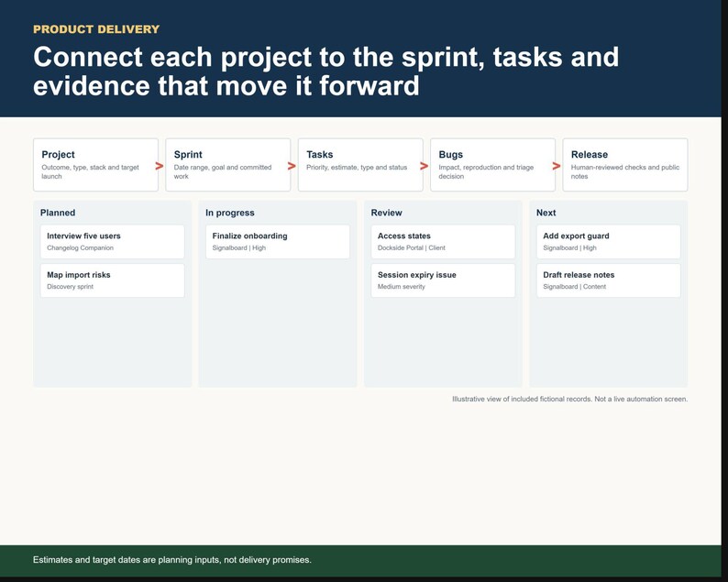
Task: Click the Next column header
Action: 546,213
